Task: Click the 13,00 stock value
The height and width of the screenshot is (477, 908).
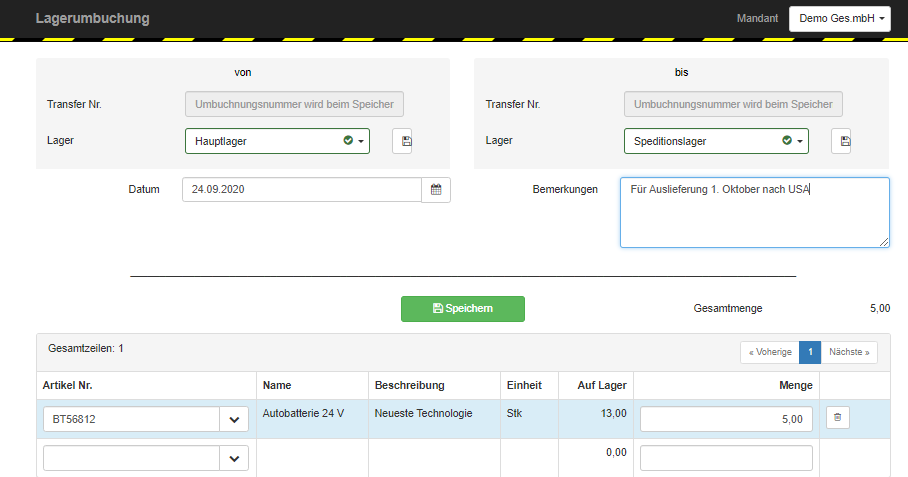Action: [613, 413]
